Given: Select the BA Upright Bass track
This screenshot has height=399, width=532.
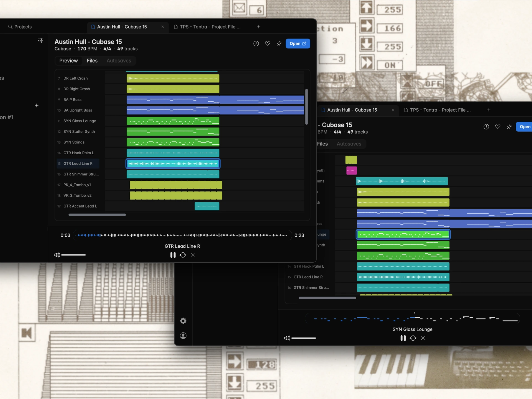Looking at the screenshot, I should click(78, 110).
